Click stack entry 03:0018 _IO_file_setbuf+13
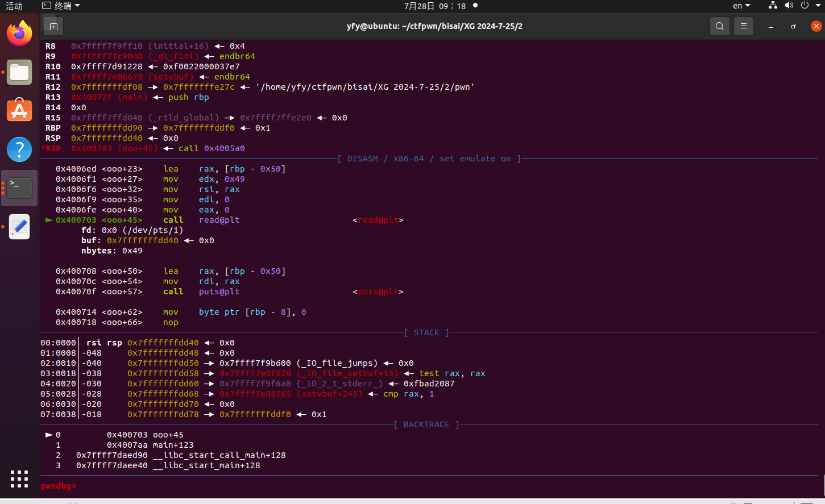This screenshot has height=504, width=825. (x=263, y=373)
